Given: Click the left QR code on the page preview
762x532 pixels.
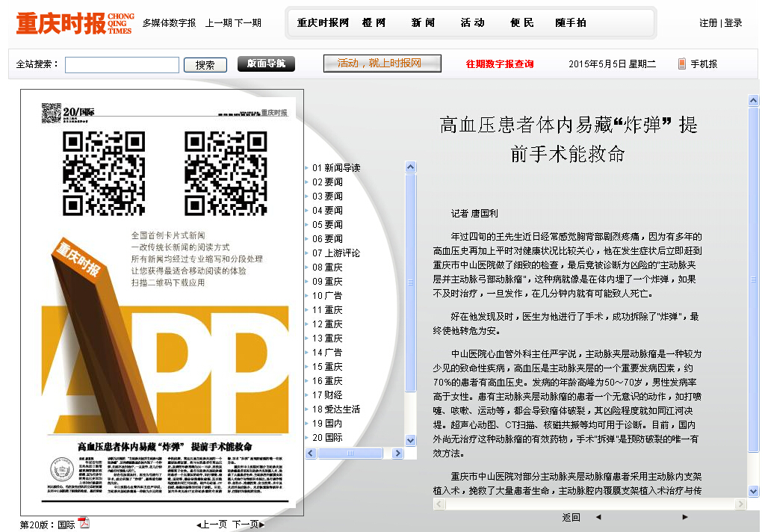Looking at the screenshot, I should 104,173.
